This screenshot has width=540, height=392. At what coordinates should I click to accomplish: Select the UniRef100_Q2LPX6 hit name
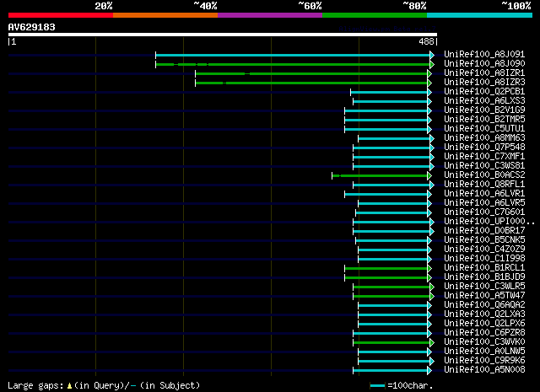[x=484, y=323]
